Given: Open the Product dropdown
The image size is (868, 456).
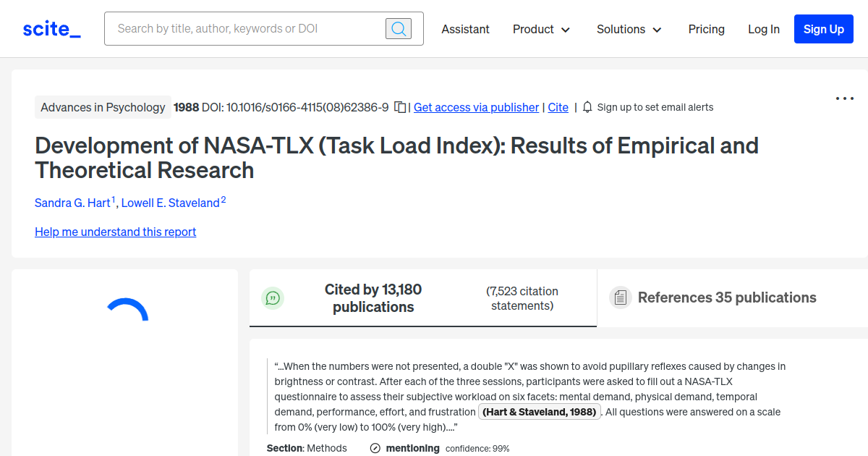Looking at the screenshot, I should [541, 29].
